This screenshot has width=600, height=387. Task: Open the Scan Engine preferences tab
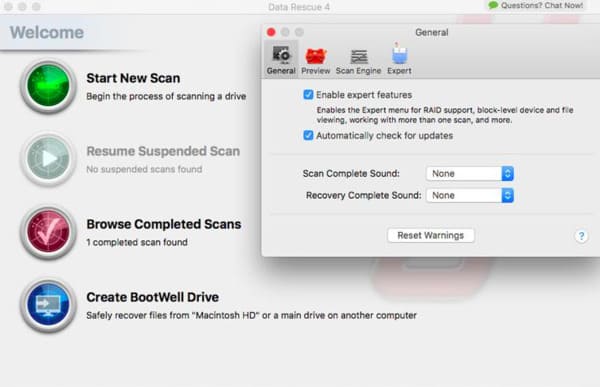[x=359, y=60]
